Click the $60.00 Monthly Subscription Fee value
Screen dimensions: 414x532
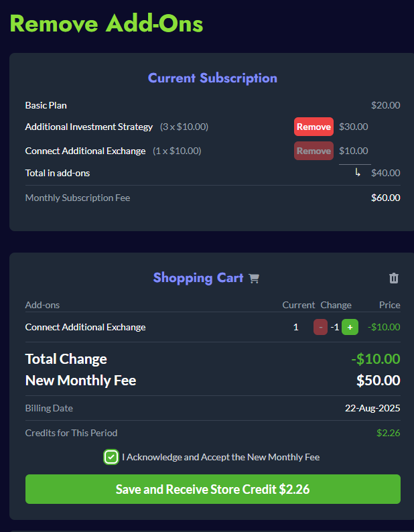click(385, 198)
